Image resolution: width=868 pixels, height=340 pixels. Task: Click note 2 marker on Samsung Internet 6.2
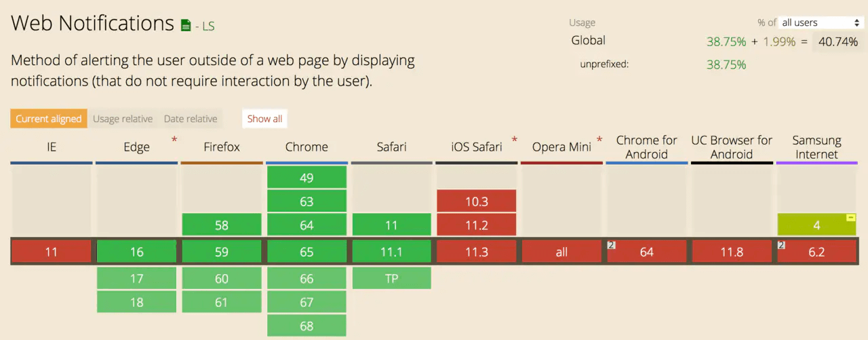[x=781, y=245]
